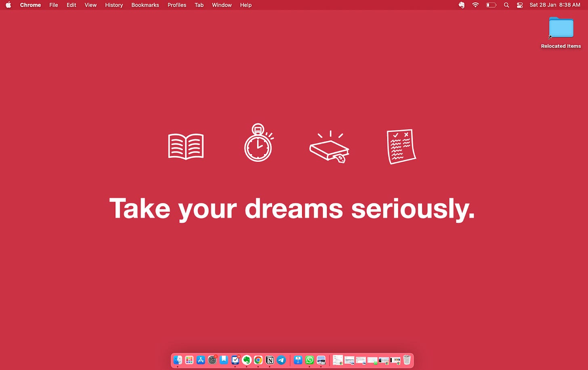Open Finder from the dock

(178, 360)
